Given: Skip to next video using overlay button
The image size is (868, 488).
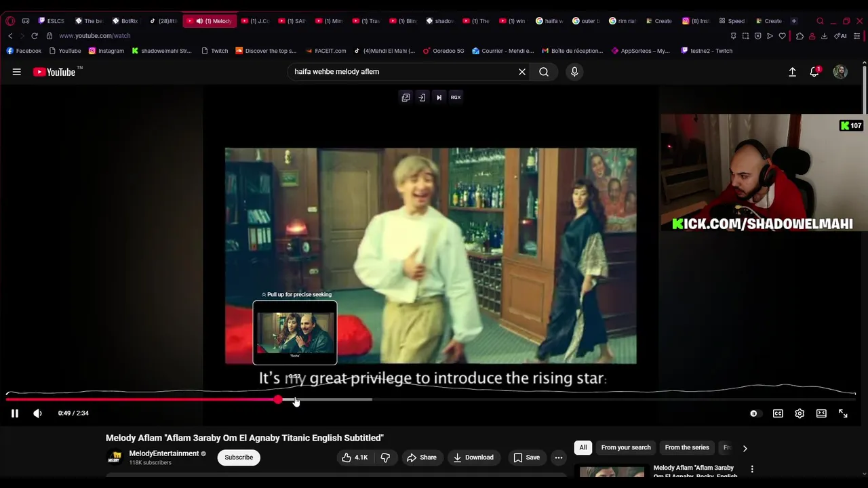Looking at the screenshot, I should pos(439,98).
